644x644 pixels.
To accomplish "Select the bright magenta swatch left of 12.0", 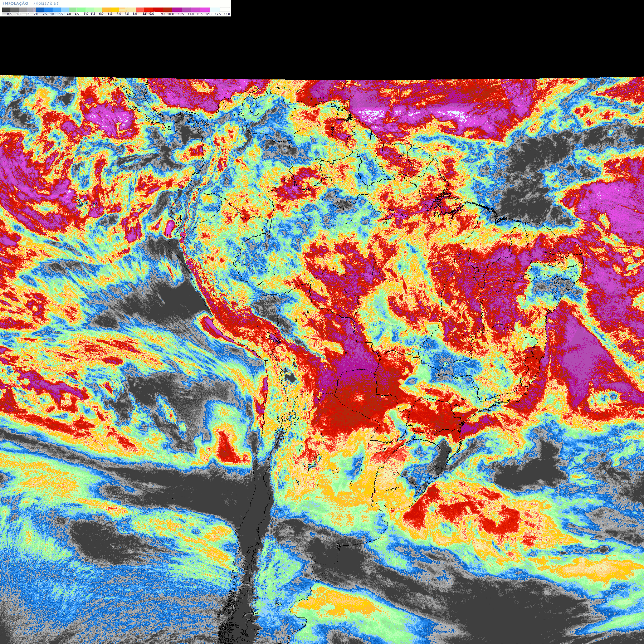I will [x=205, y=10].
